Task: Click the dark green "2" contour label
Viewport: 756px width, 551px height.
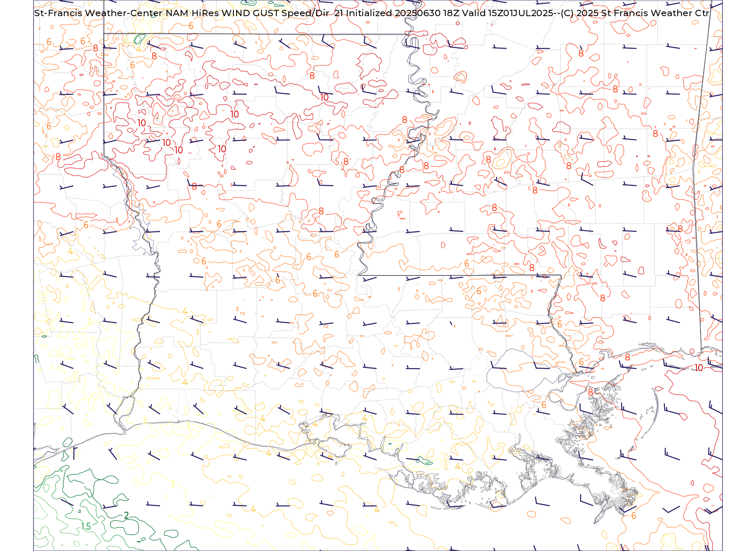Action: click(x=126, y=515)
